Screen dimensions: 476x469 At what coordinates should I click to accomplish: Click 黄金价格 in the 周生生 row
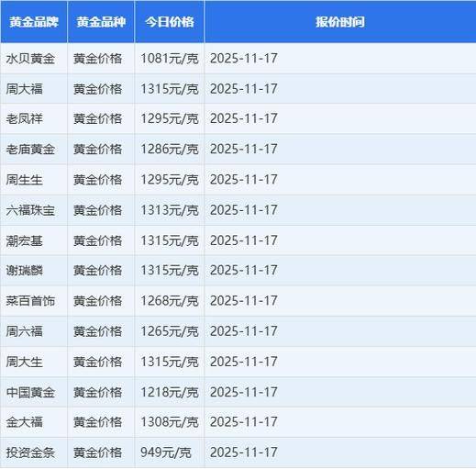(97, 180)
